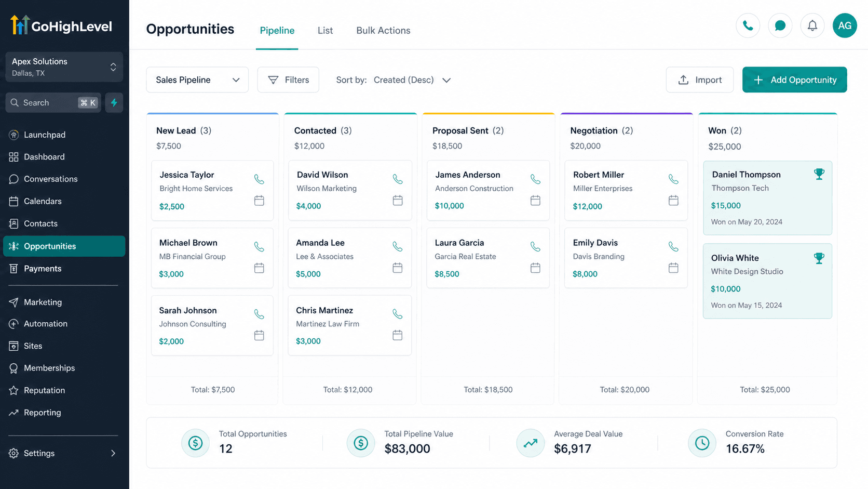Call Jessica Taylor via phone icon
The image size is (868, 489).
point(259,179)
